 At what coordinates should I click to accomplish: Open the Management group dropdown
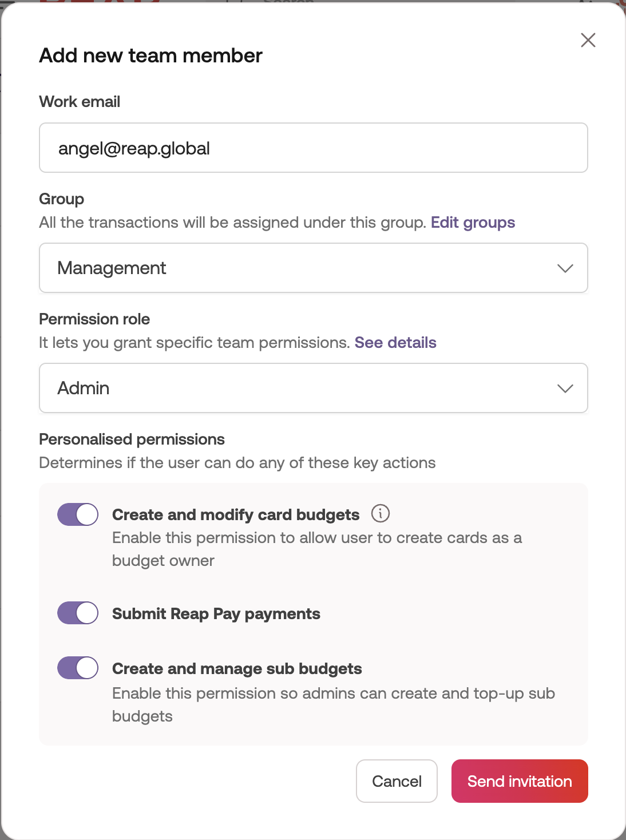pos(312,268)
